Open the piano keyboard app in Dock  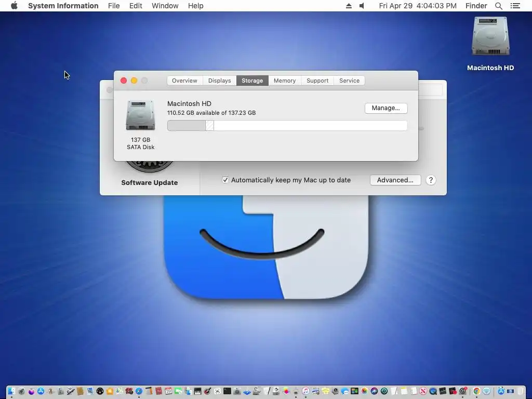197,391
